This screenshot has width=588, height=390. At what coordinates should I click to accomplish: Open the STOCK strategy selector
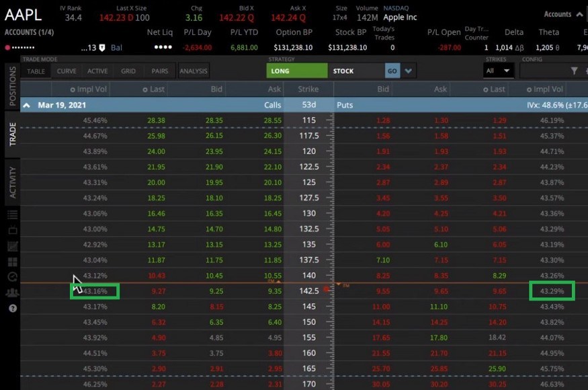coord(356,71)
